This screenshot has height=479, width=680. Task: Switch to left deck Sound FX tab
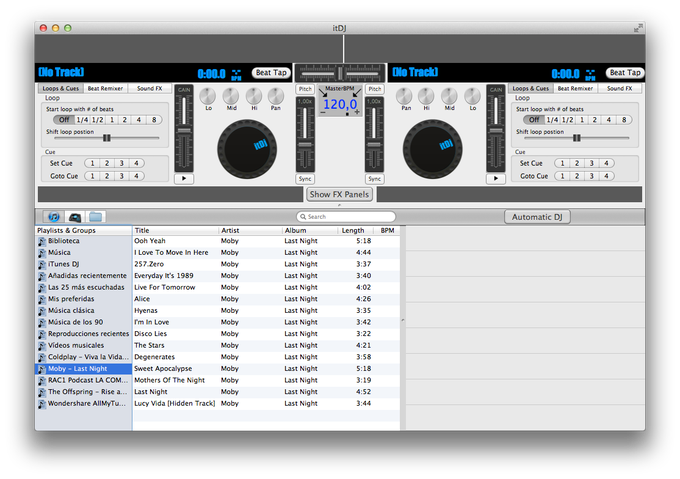coord(150,88)
